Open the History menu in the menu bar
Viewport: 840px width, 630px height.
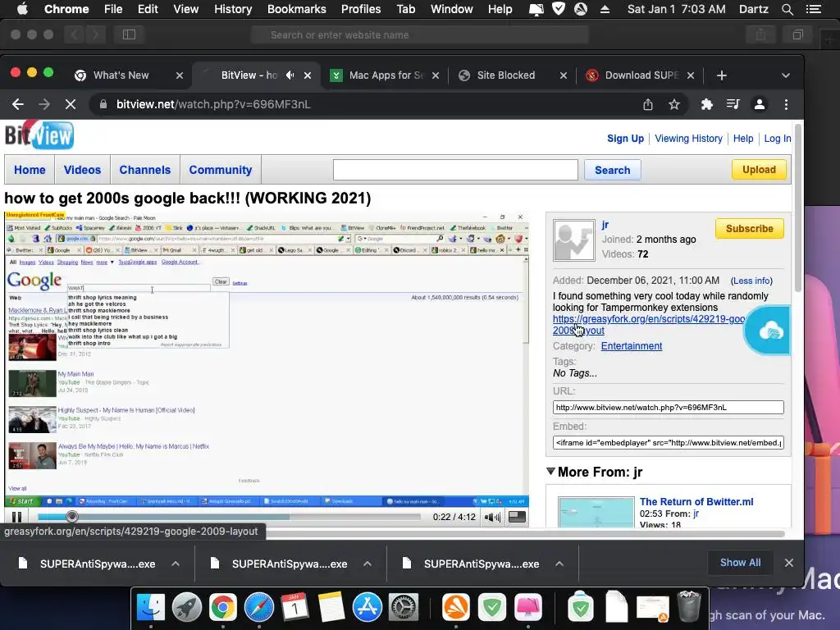click(x=233, y=9)
